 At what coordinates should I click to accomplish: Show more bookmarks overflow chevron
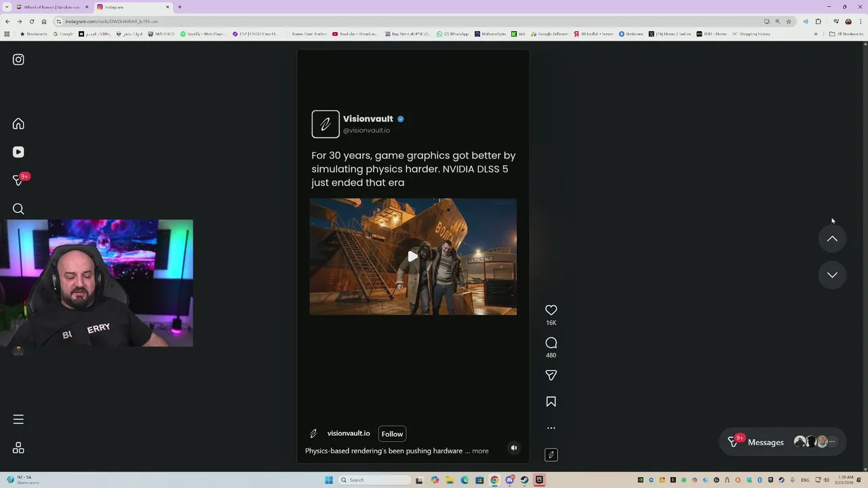click(x=816, y=33)
